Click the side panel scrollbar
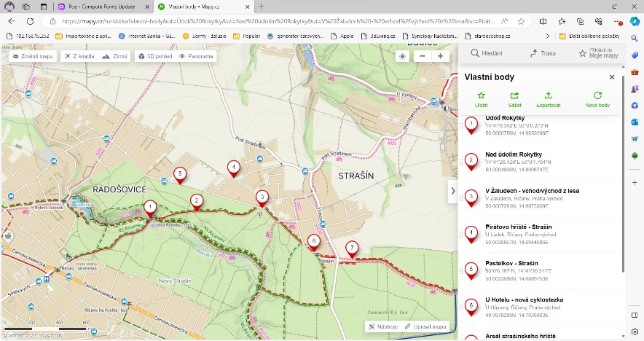 tap(623, 174)
